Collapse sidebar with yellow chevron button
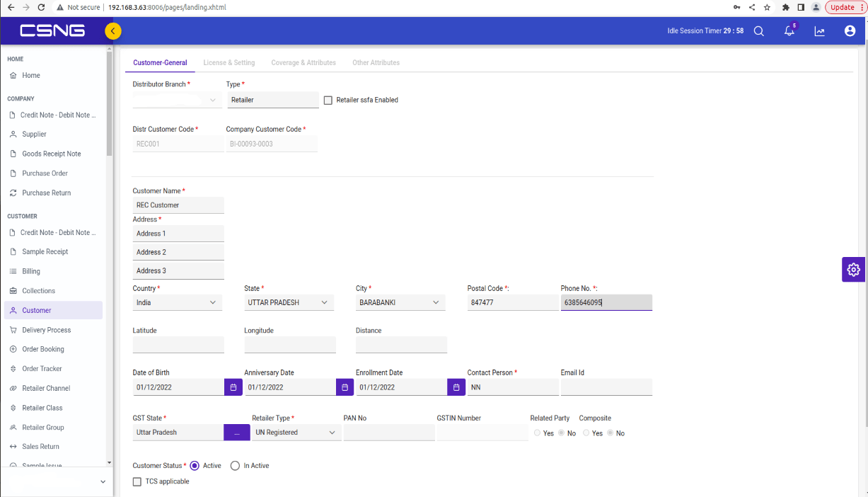Screen dimensions: 868x497 point(112,31)
